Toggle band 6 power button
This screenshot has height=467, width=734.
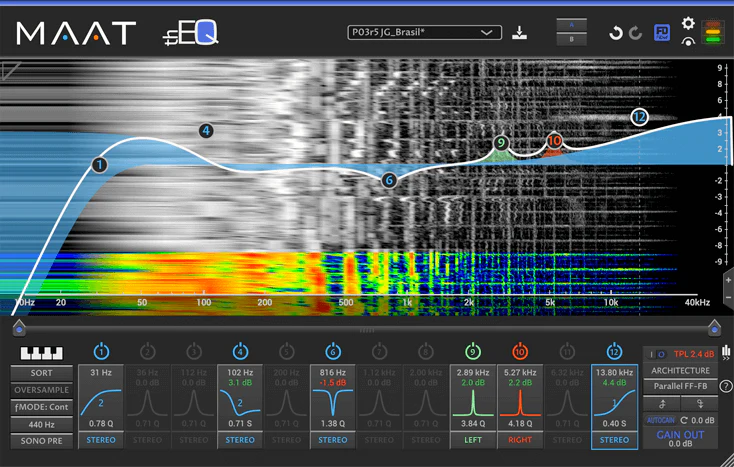tap(333, 351)
